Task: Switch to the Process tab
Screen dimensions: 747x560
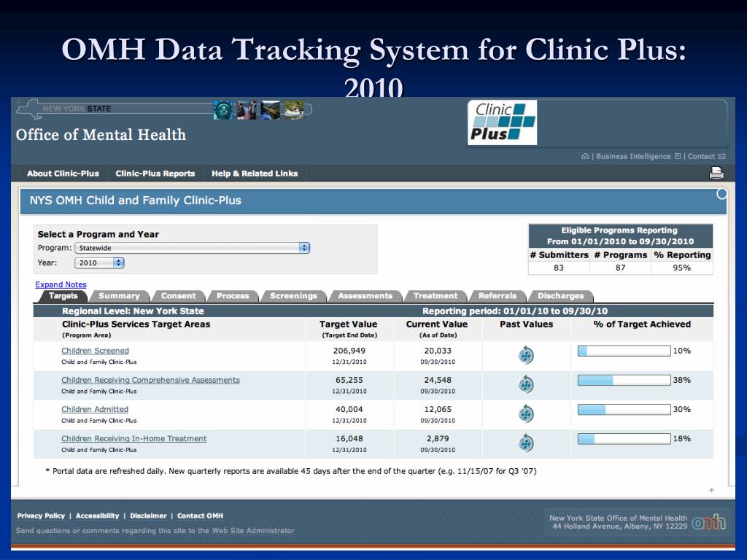Action: coord(233,296)
